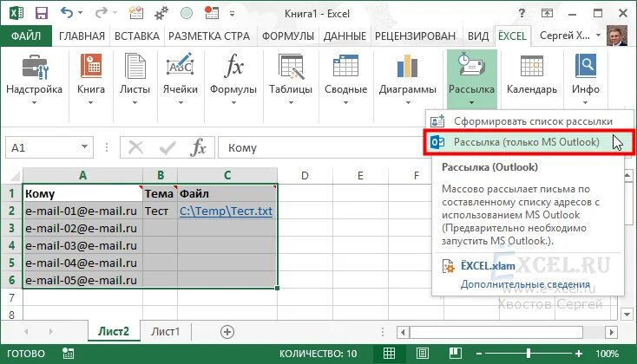Click the green circle icon in quick access toolbar
Viewport: 637px width, 364px height.
[187, 13]
